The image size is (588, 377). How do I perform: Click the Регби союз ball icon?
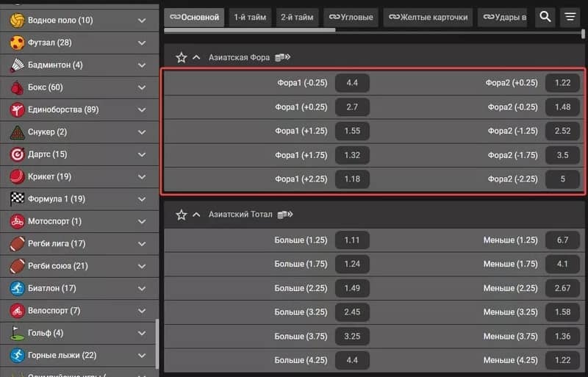(x=17, y=266)
